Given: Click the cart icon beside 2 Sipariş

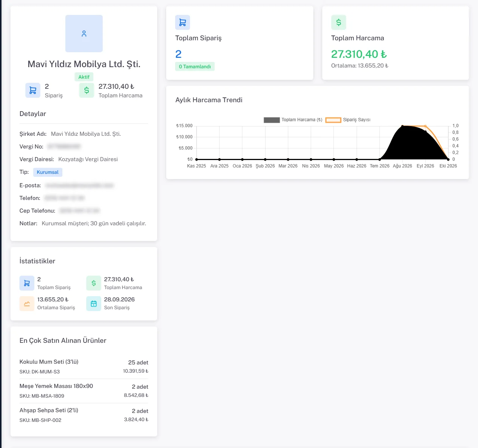Looking at the screenshot, I should click(x=33, y=90).
